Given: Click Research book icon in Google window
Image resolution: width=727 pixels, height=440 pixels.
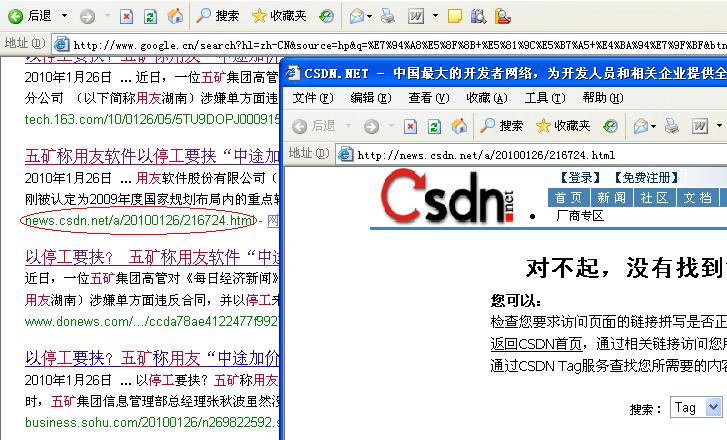Looking at the screenshot, I should [478, 17].
